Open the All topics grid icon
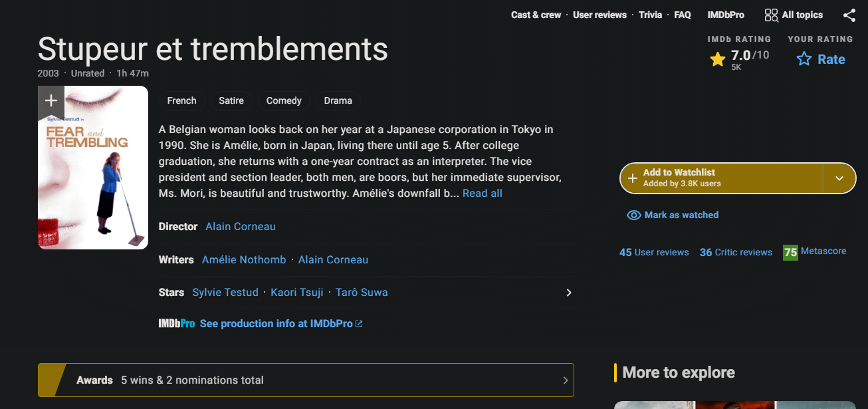 click(x=771, y=15)
